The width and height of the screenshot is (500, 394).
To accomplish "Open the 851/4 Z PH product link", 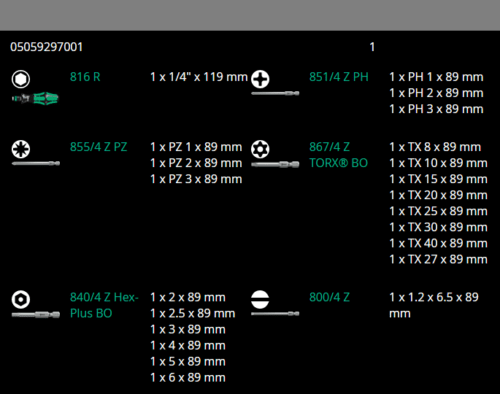I will click(x=339, y=77).
